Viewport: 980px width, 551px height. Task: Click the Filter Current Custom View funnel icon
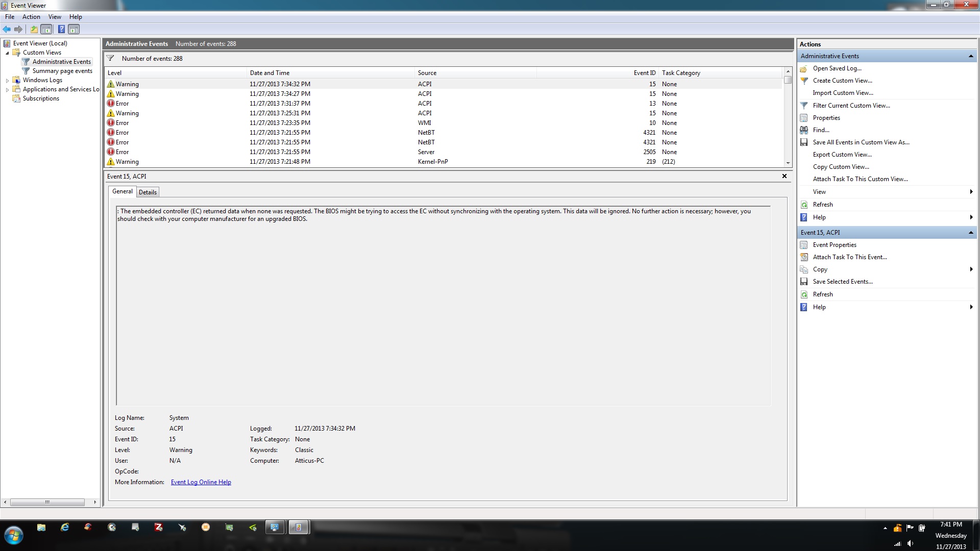[x=804, y=106]
